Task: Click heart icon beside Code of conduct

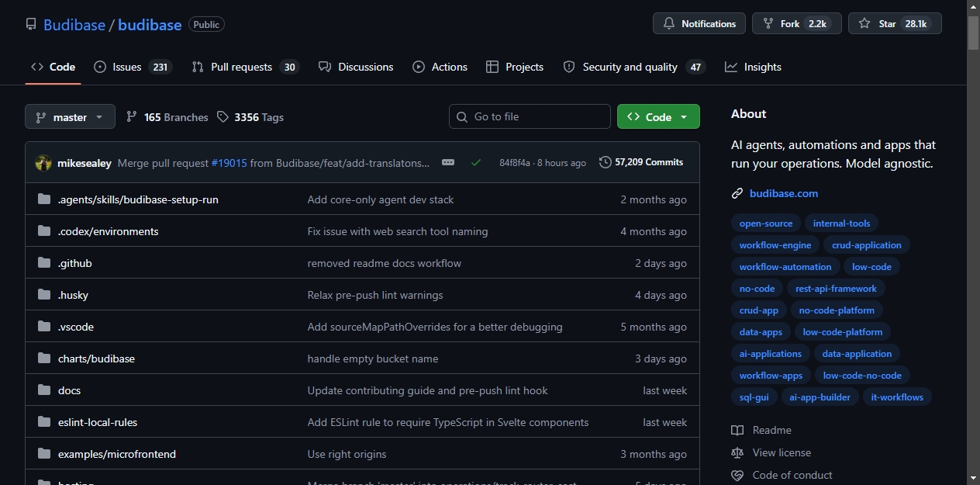Action: [x=737, y=475]
